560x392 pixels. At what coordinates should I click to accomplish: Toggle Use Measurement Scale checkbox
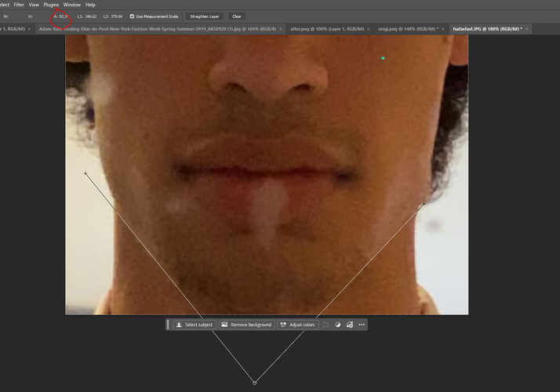(132, 16)
